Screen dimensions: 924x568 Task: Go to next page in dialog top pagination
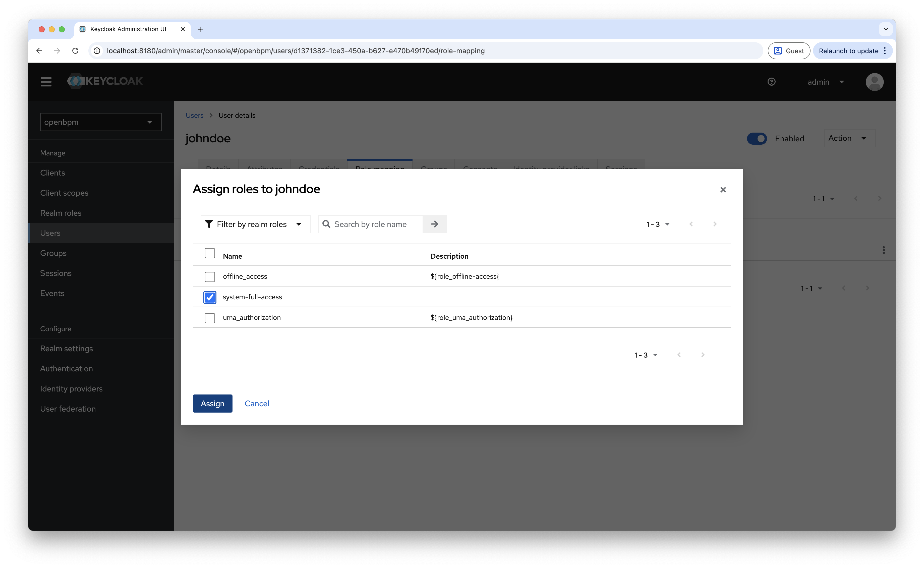(x=714, y=224)
